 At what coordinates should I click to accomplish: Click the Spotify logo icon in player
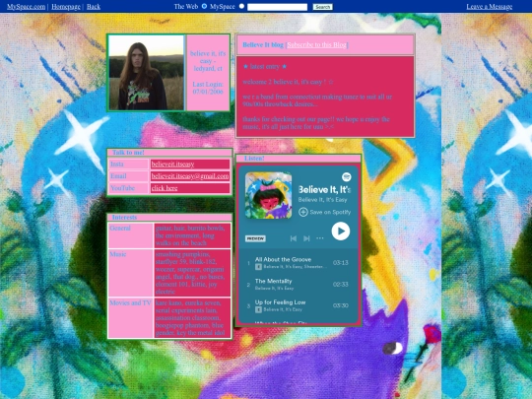346,176
